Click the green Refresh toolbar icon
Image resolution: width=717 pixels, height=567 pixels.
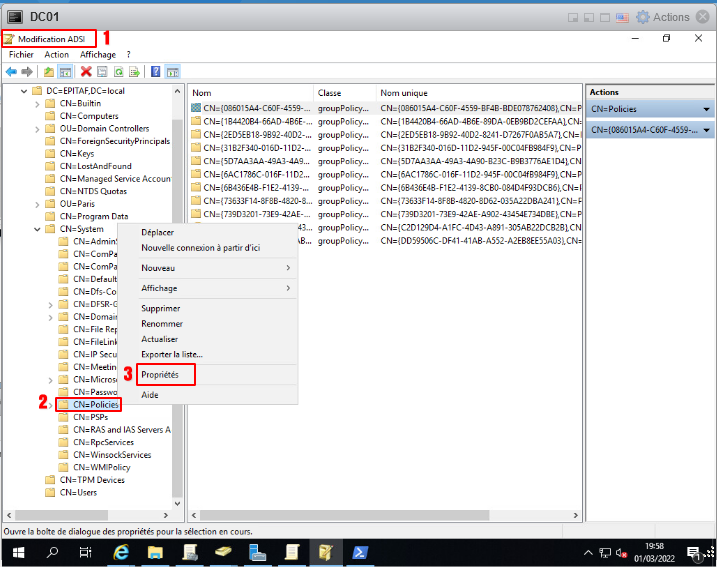tap(118, 72)
